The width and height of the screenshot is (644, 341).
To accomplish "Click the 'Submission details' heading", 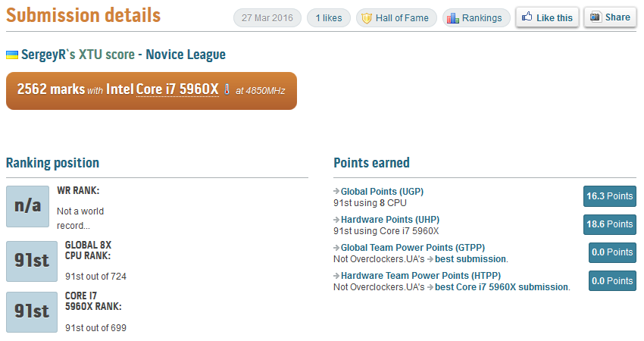I will [83, 16].
